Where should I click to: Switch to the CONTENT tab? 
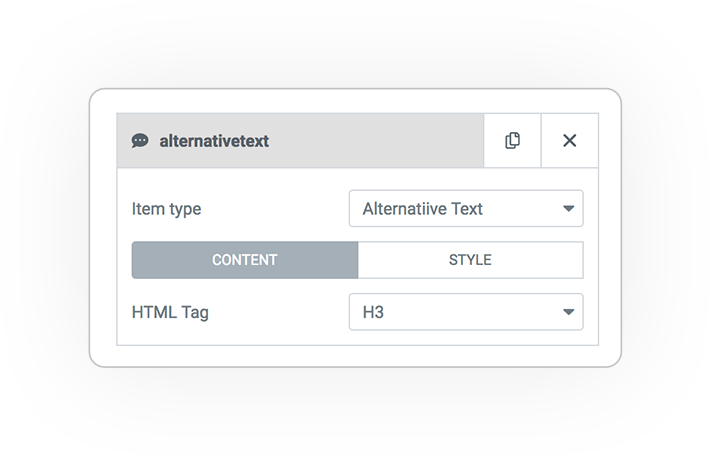[245, 260]
